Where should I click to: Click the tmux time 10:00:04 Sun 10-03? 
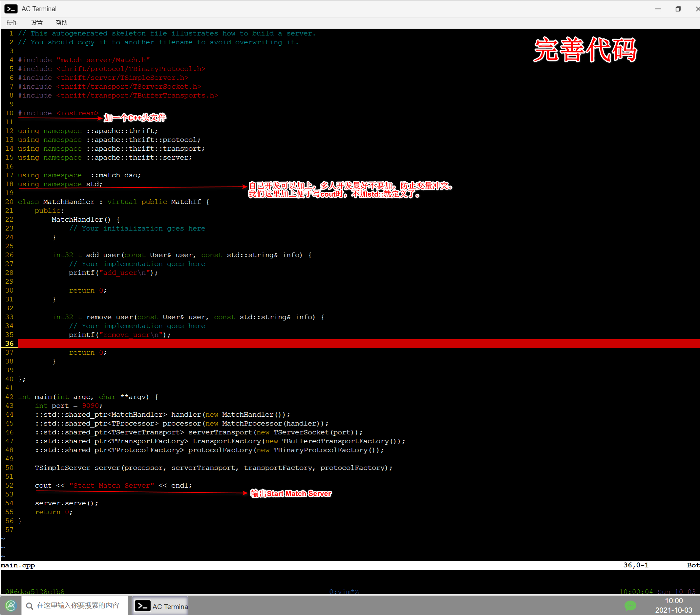tap(657, 591)
